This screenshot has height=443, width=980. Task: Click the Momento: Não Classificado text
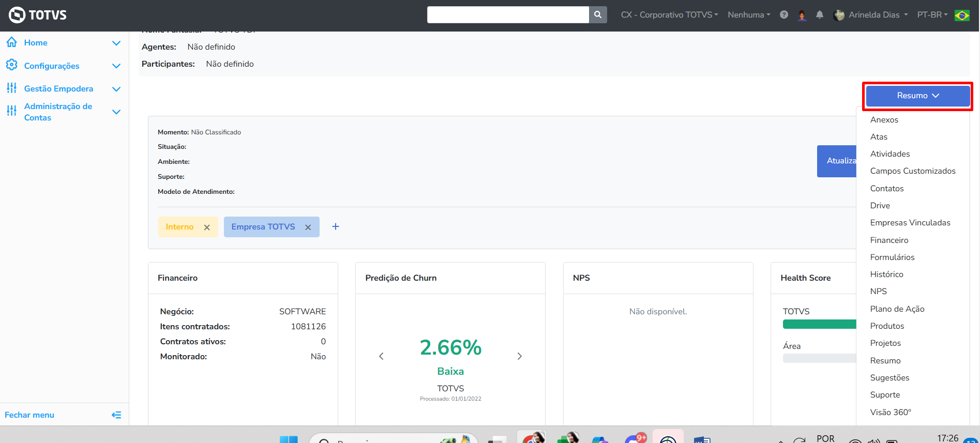click(199, 132)
